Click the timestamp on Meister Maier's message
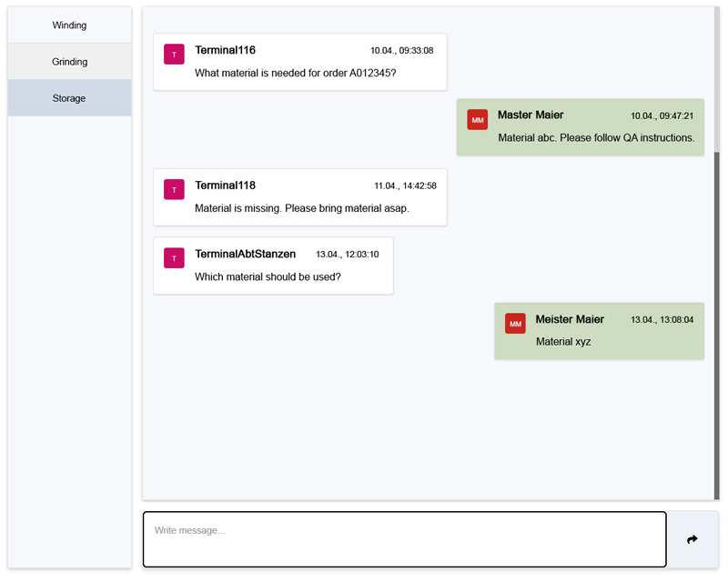This screenshot has height=582, width=728. (662, 319)
